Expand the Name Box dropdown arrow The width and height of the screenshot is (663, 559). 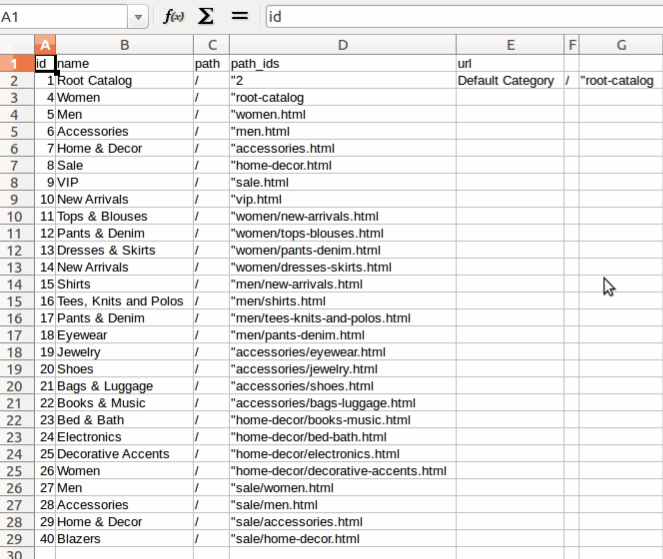(139, 16)
